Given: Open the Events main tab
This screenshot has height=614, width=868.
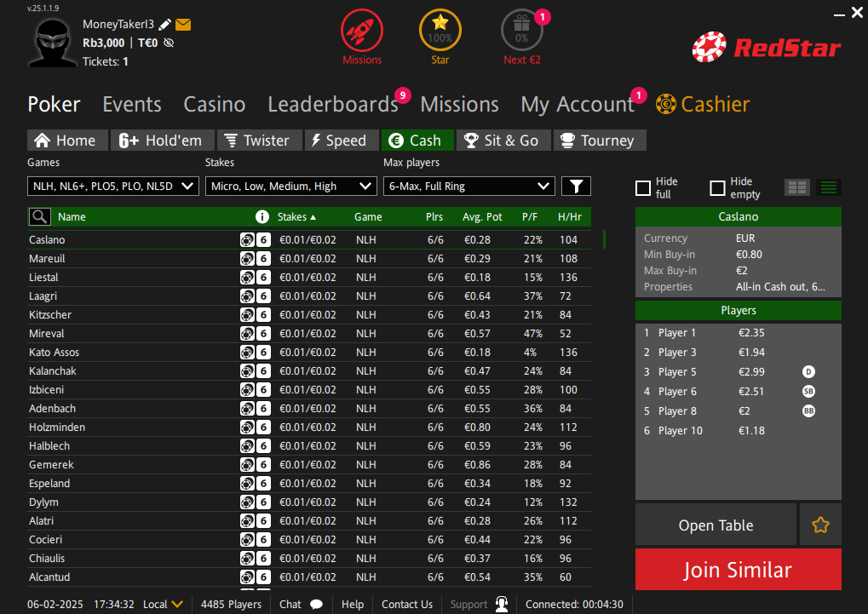Looking at the screenshot, I should pos(132,104).
